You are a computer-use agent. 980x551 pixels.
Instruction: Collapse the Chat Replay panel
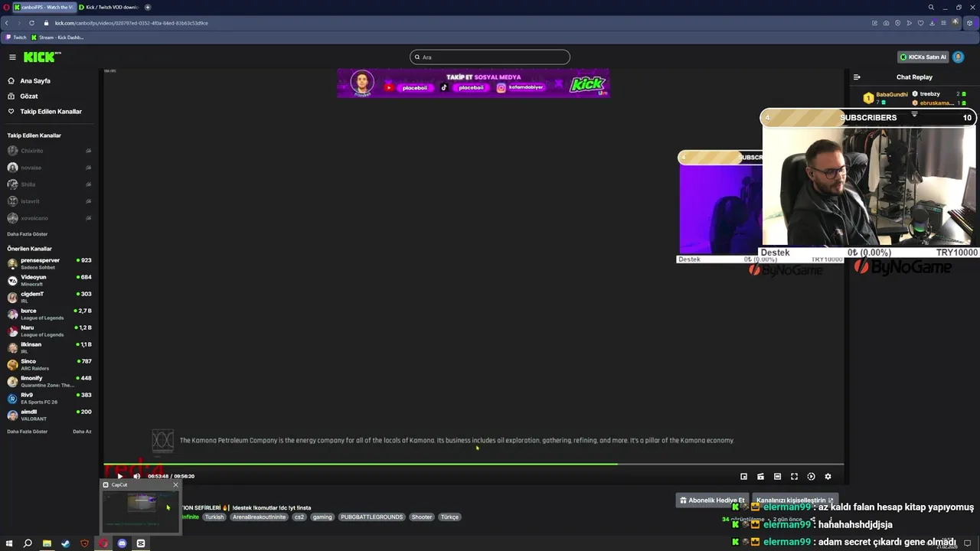tap(857, 77)
